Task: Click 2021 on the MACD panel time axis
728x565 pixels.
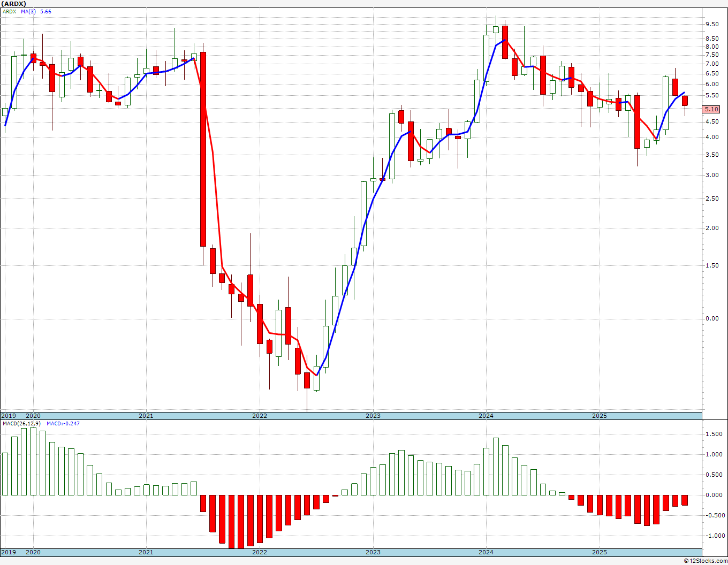Action: pos(146,552)
